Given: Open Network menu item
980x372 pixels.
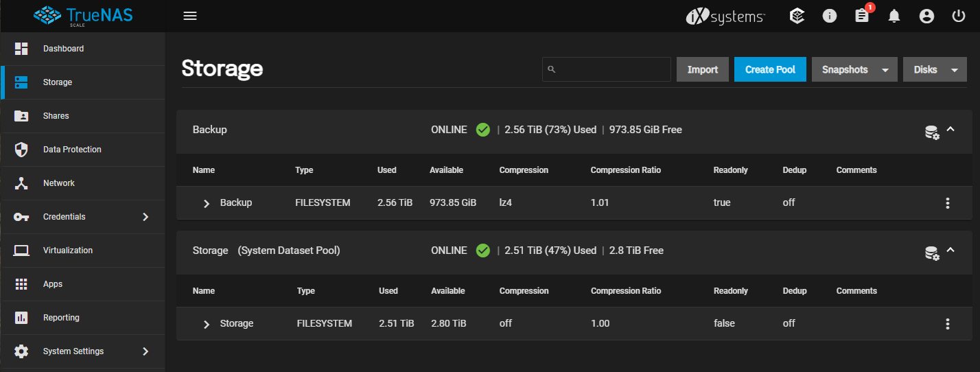Looking at the screenshot, I should (x=83, y=183).
